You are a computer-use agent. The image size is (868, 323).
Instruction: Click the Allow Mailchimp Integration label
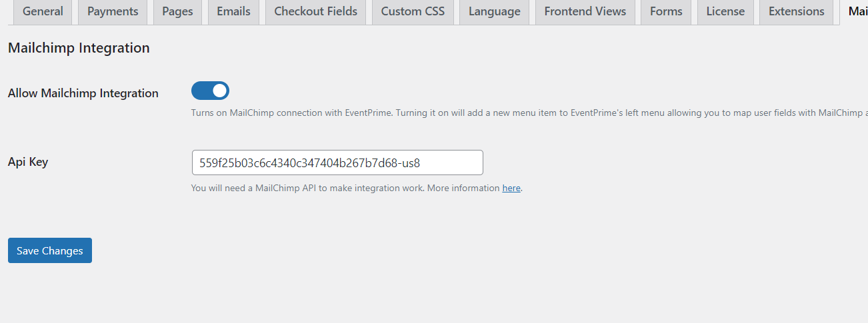coord(83,93)
